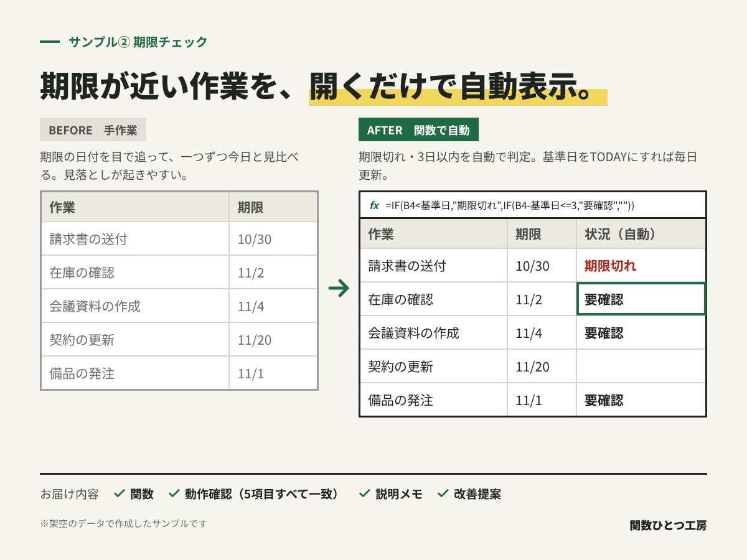Click 在庫の確認 in the BEFORE table
Viewport: 747px width, 560px height.
[82, 273]
